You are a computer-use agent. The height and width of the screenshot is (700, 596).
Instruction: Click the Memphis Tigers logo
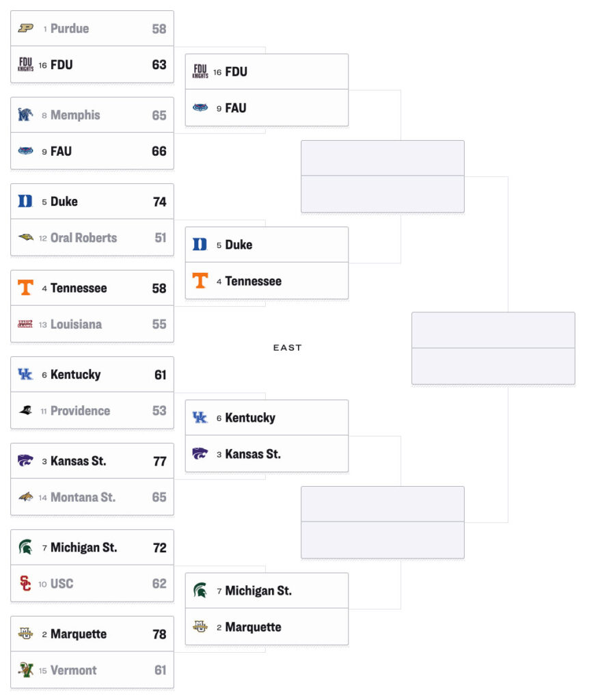pyautogui.click(x=25, y=115)
